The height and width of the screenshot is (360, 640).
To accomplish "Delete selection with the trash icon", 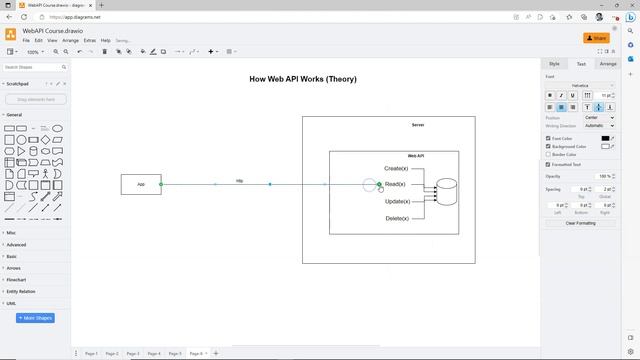I will [x=104, y=52].
